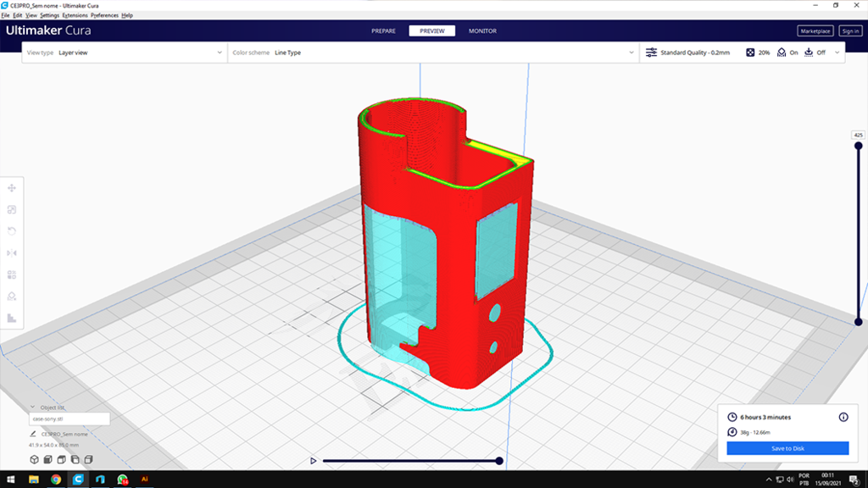Switch camera to 3D view cube icon
The height and width of the screenshot is (488, 868).
point(34,459)
